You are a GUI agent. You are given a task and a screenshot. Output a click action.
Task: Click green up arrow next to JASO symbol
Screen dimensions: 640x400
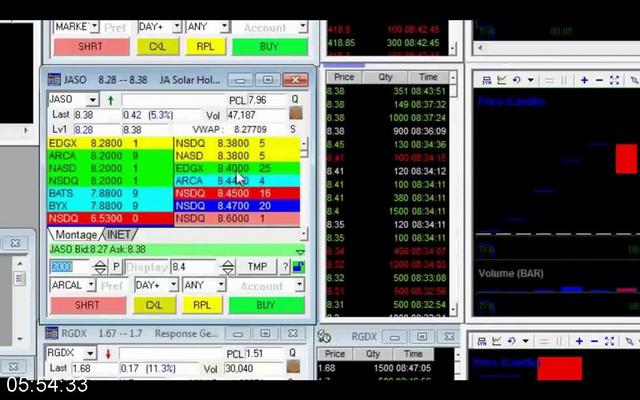click(111, 100)
